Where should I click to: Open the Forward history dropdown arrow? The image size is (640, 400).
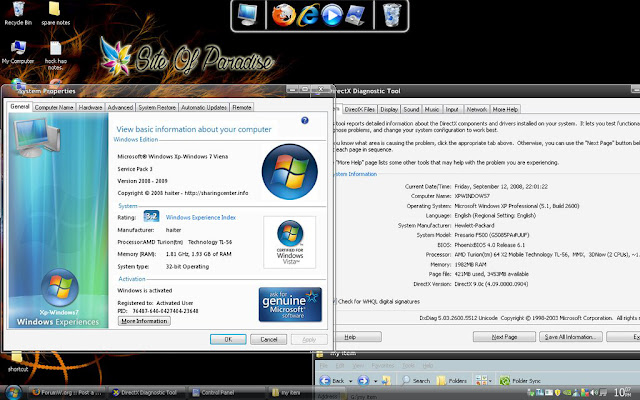coord(376,381)
